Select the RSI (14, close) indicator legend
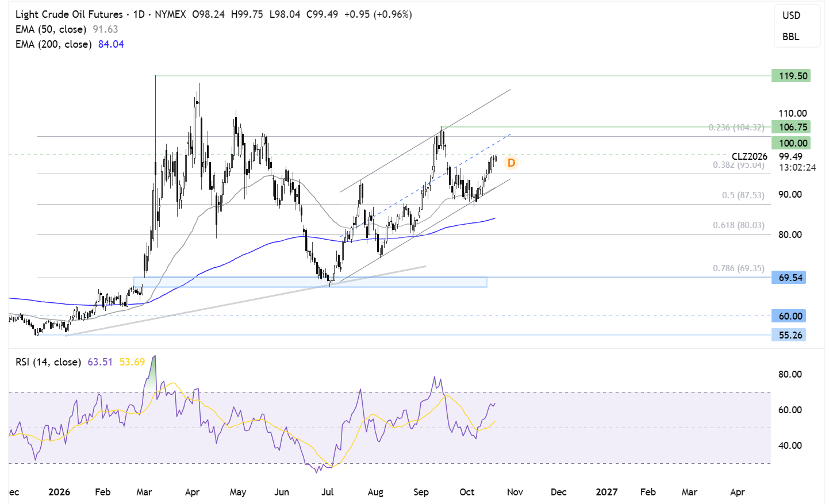 pos(48,362)
